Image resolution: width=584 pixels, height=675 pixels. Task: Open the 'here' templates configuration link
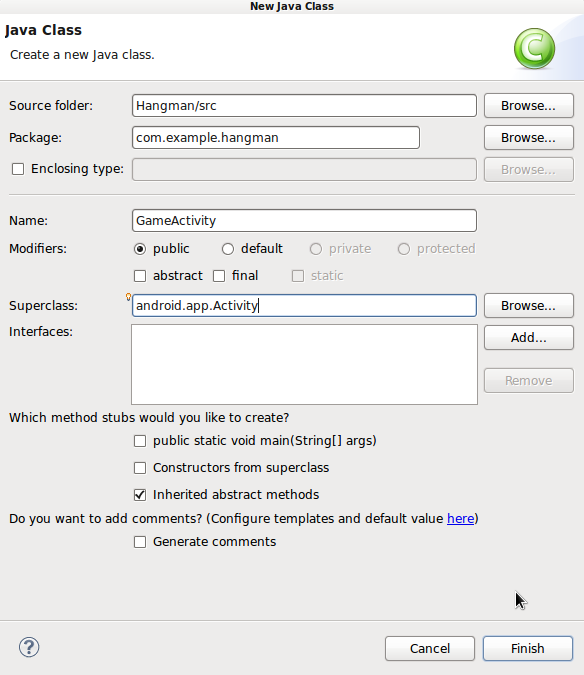click(x=460, y=519)
